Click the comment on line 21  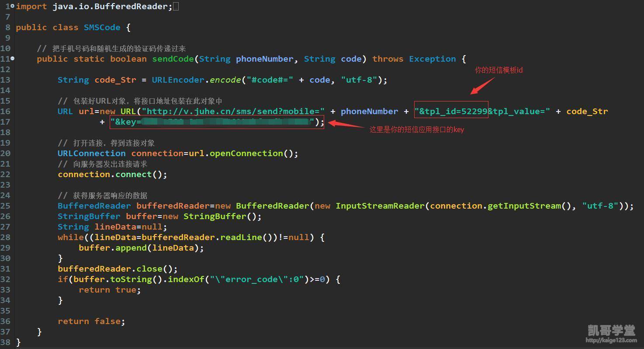coord(103,164)
